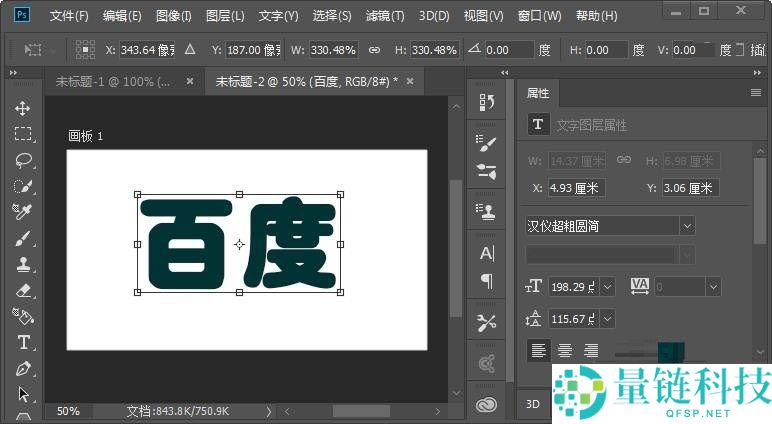
Task: Close the 未标题-2 document tab
Action: (x=409, y=82)
